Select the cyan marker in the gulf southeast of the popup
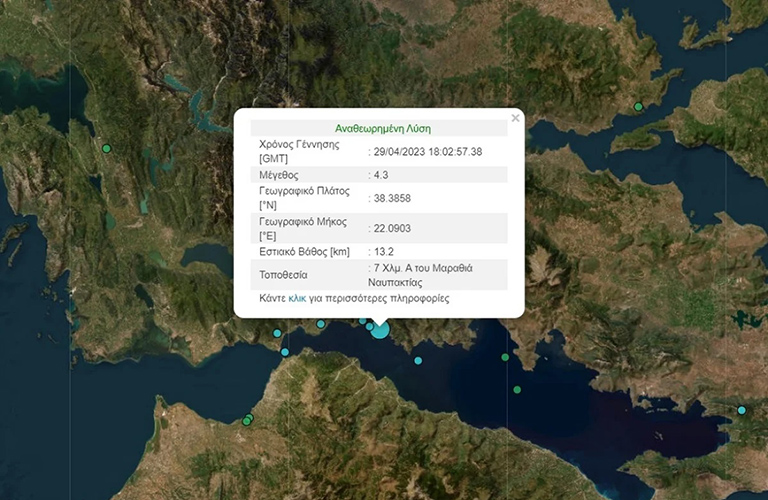The image size is (768, 500). point(418,360)
